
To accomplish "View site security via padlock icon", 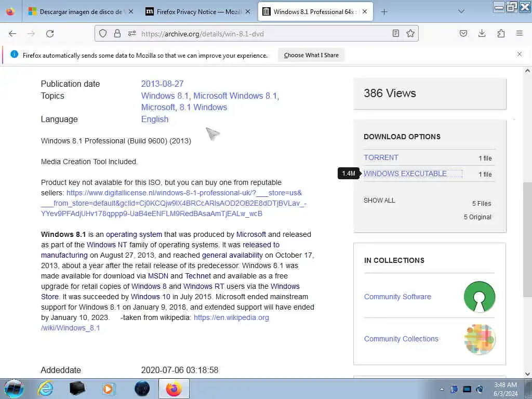I will tap(117, 33).
